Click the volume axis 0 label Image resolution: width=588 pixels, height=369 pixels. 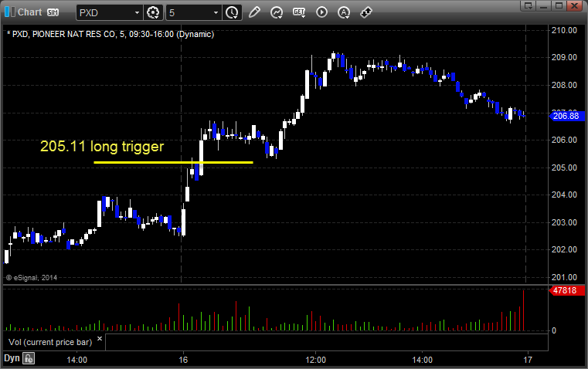tap(554, 331)
